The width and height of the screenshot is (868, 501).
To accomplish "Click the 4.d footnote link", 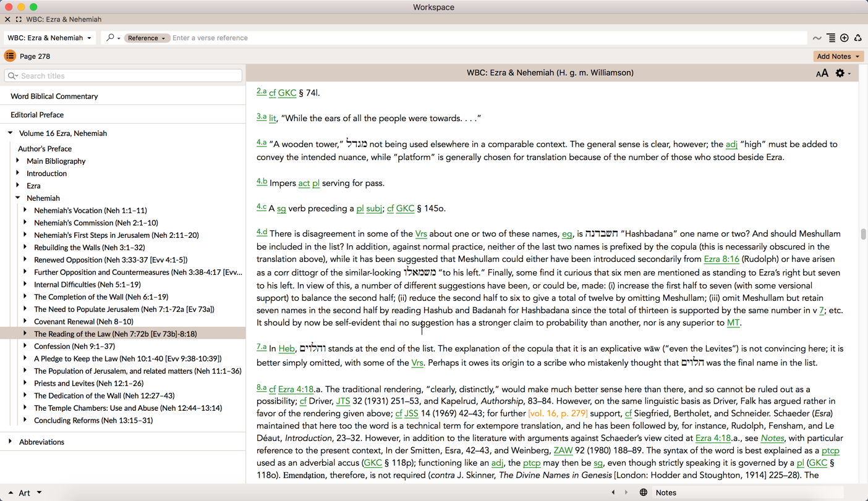I will [262, 232].
